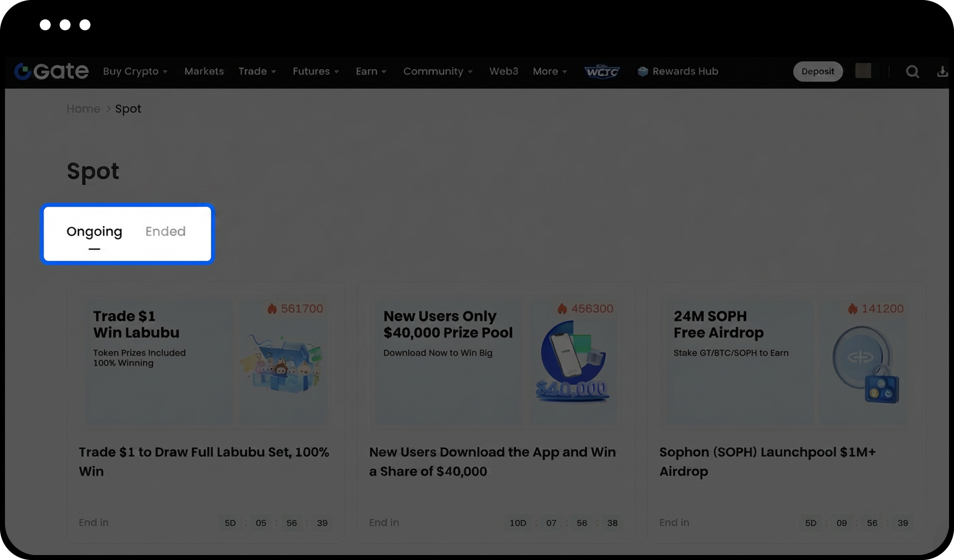
Task: Click flame icon beside 561700
Action: pyautogui.click(x=272, y=309)
